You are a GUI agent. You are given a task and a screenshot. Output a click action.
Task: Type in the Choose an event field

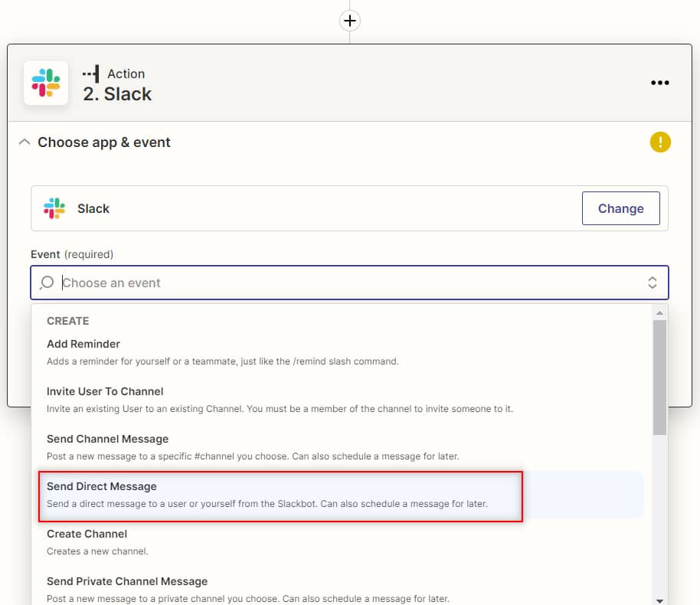coord(345,283)
